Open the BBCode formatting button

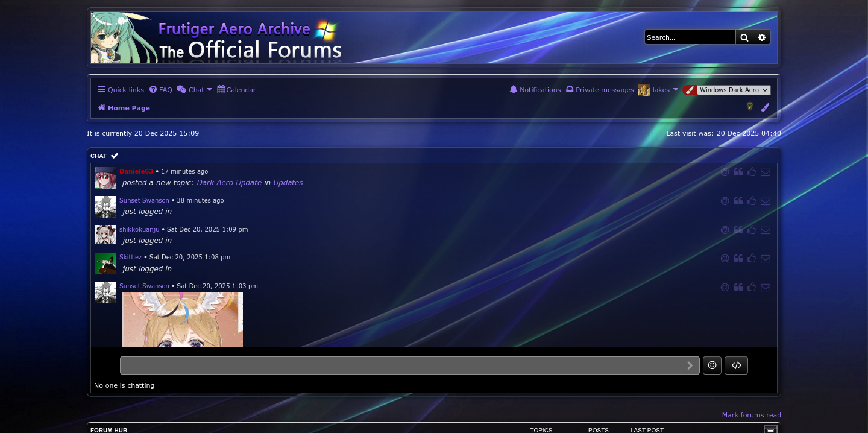[736, 365]
